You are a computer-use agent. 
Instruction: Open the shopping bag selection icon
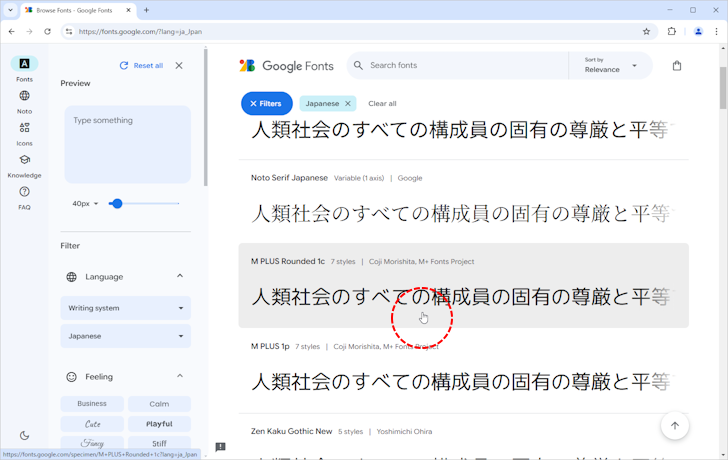(x=677, y=65)
